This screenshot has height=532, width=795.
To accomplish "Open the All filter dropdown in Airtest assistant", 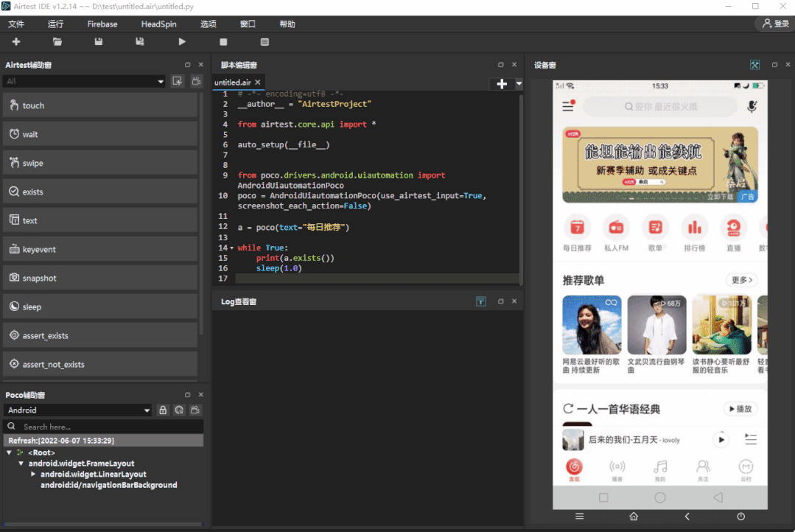I will click(84, 81).
